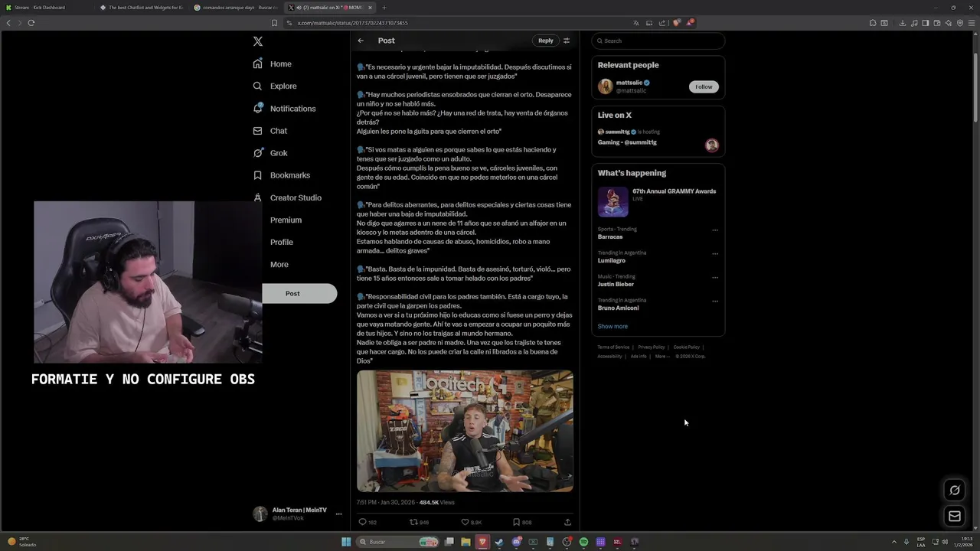Open File Explorer from taskbar

465,542
